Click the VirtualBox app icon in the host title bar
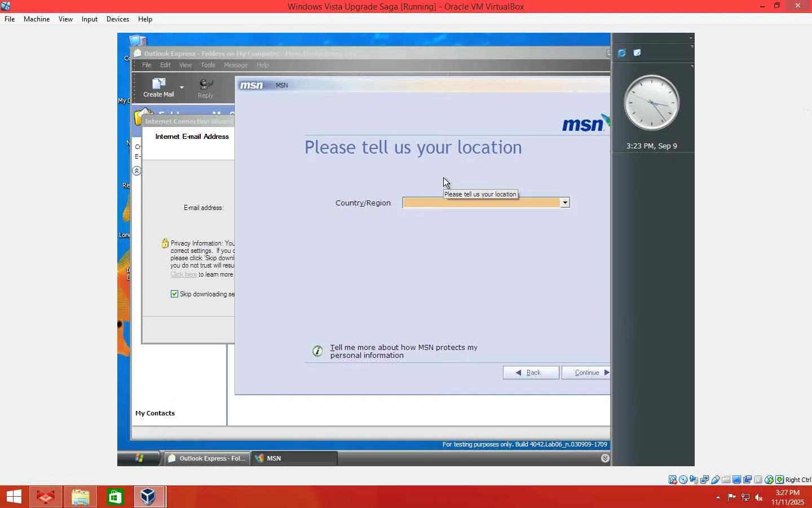 click(6, 6)
